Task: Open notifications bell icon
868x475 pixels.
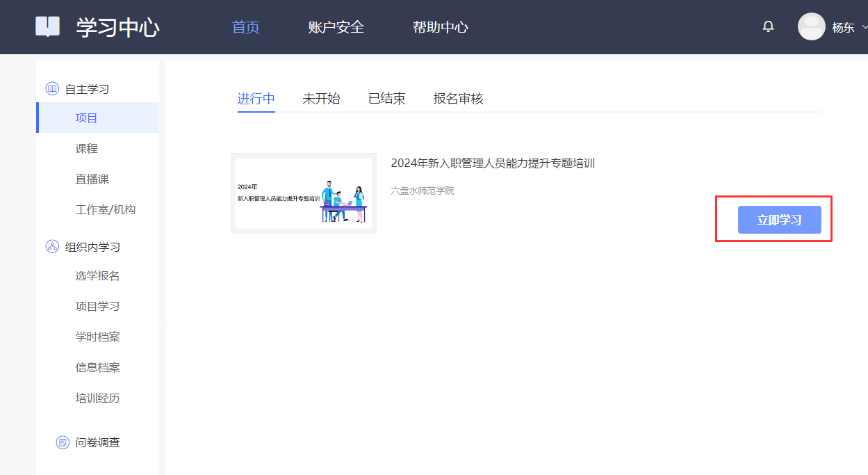Action: (768, 27)
